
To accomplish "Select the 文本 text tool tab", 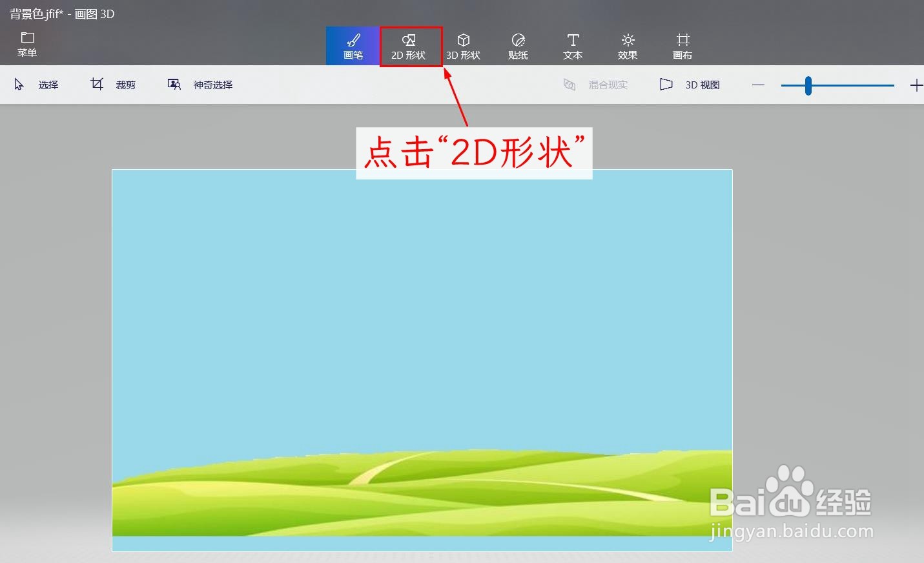I will (x=573, y=46).
